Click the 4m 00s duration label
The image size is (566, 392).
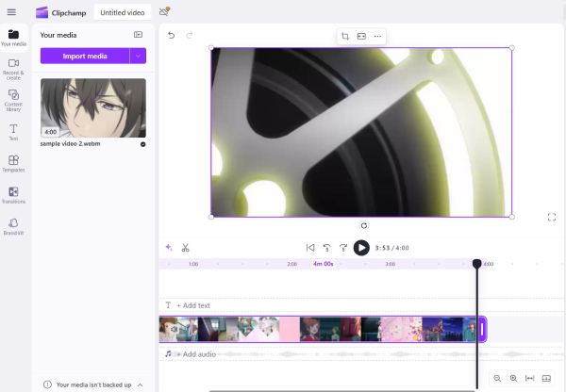tap(323, 264)
